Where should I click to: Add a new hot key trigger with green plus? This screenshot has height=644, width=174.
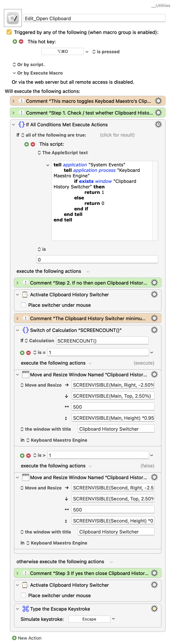pyautogui.click(x=15, y=41)
